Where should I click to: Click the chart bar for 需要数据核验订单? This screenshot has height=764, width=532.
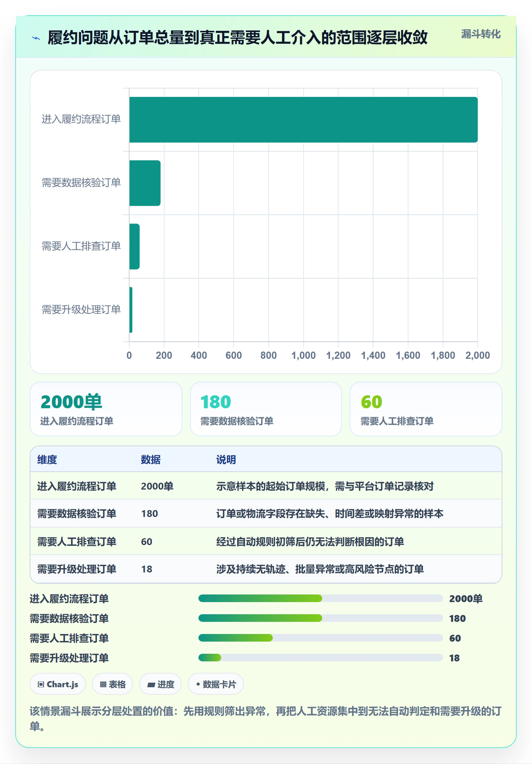pos(145,183)
